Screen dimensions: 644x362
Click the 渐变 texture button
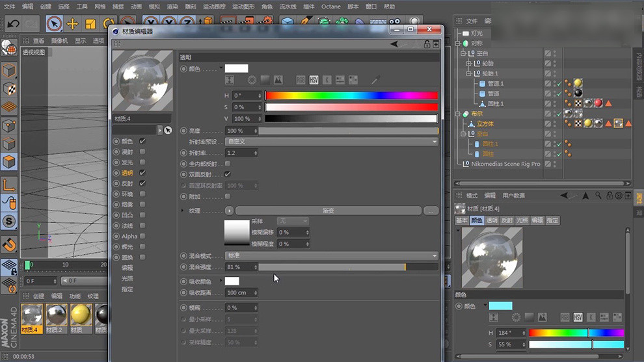pyautogui.click(x=328, y=211)
